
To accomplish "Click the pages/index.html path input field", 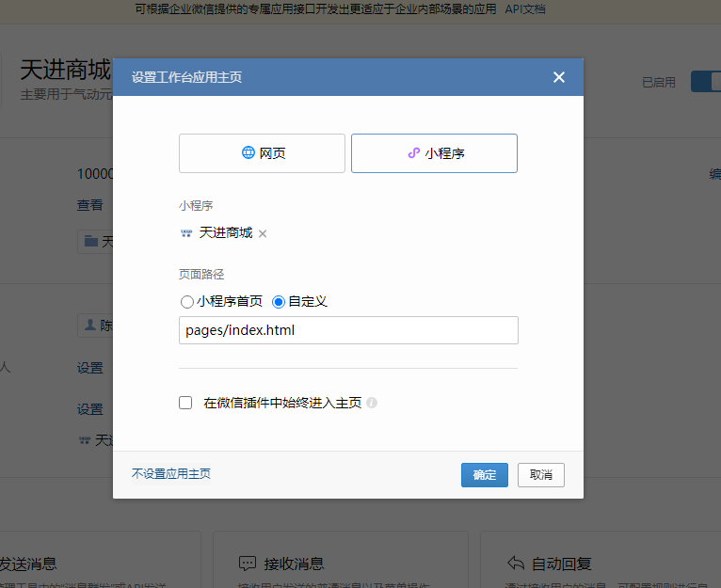I will (x=348, y=330).
